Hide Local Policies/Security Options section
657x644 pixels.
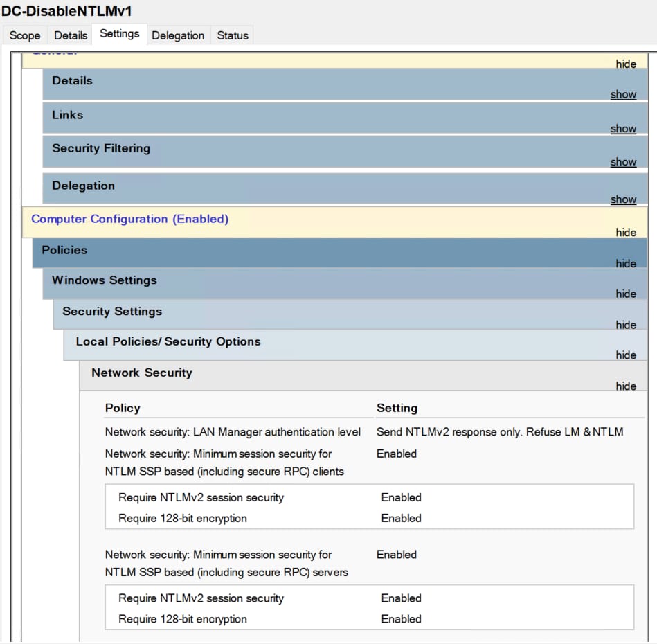pos(626,355)
